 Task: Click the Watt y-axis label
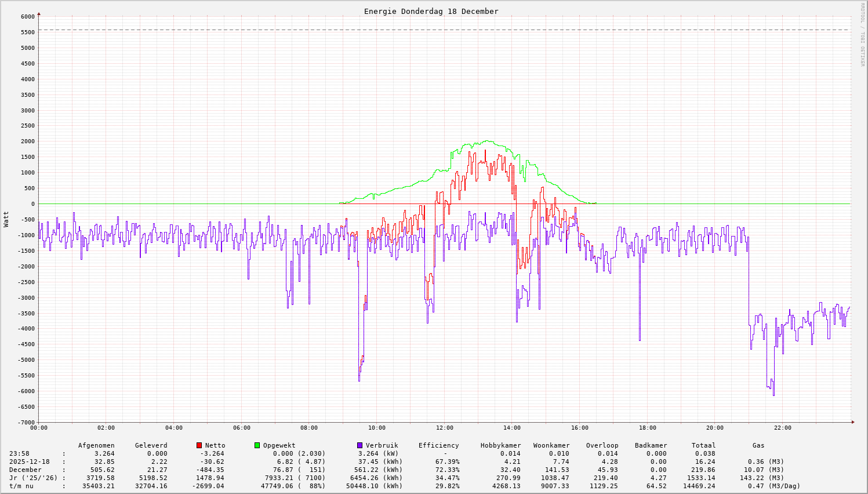pos(6,219)
